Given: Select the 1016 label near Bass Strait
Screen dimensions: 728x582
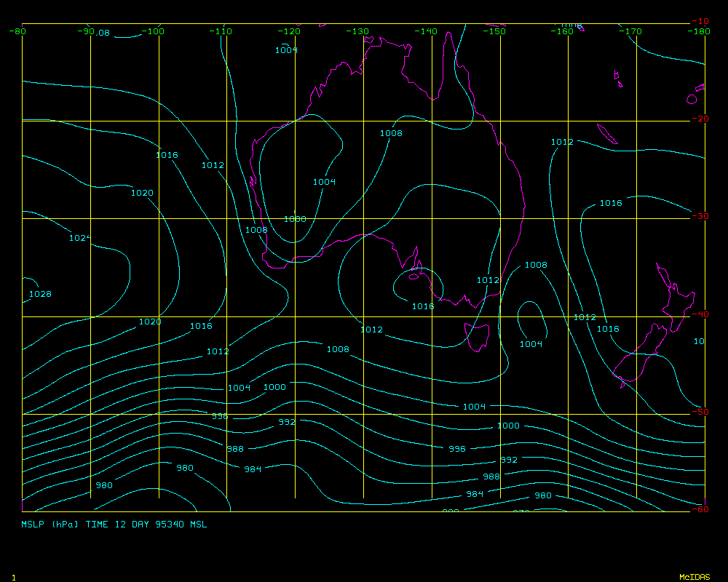Looking at the screenshot, I should point(423,306).
